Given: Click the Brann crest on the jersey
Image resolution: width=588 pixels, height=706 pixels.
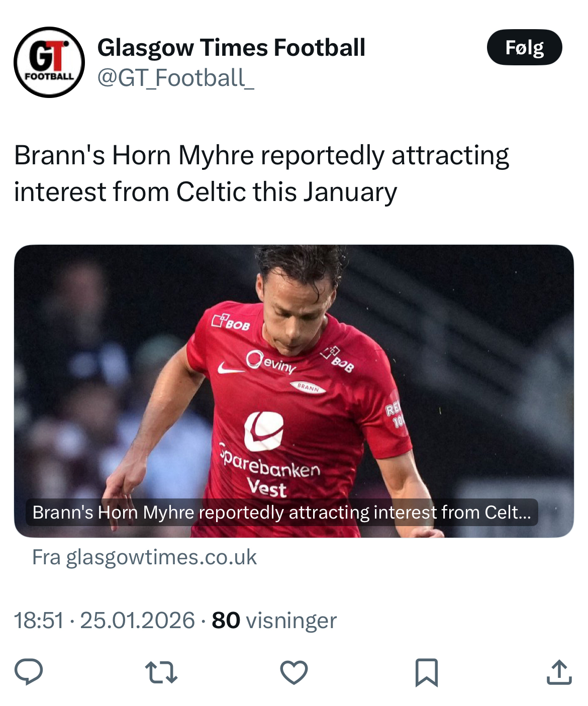Looking at the screenshot, I should (x=308, y=387).
